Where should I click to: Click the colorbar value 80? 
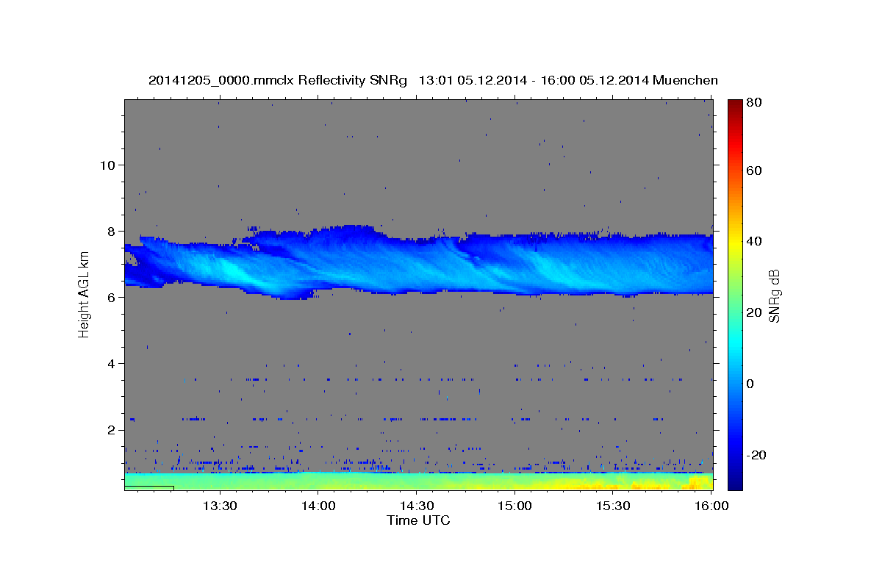[755, 103]
